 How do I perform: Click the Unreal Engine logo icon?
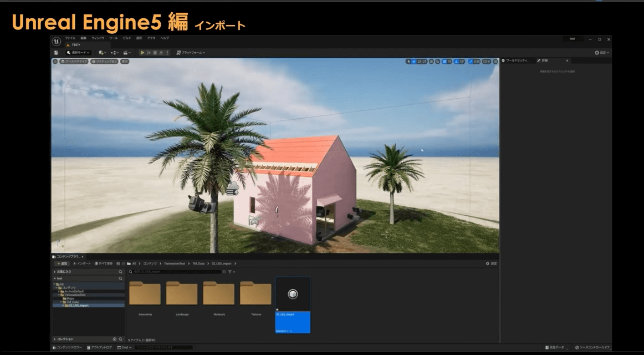tap(57, 40)
